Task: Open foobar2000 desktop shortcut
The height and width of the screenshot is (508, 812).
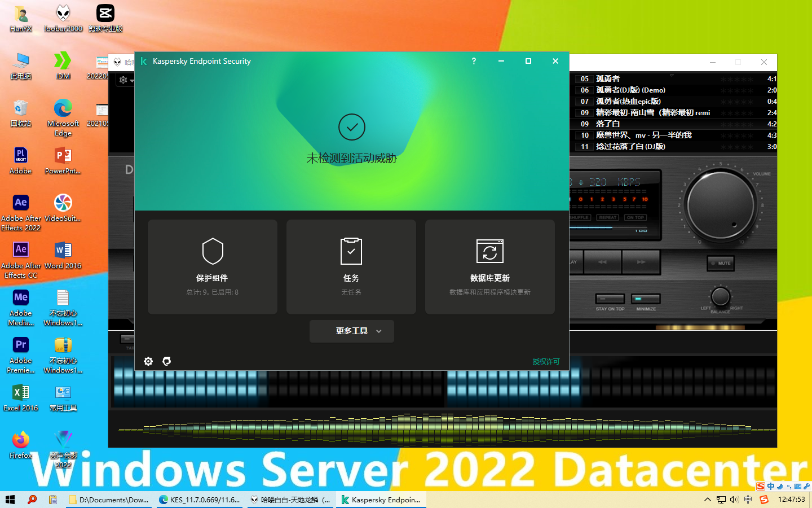Action: click(x=63, y=17)
